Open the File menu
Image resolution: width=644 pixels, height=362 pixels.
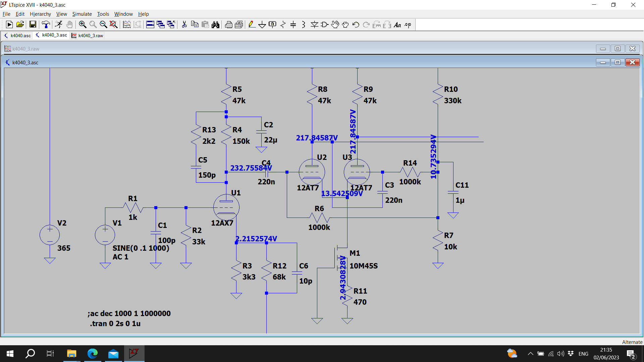pos(6,14)
